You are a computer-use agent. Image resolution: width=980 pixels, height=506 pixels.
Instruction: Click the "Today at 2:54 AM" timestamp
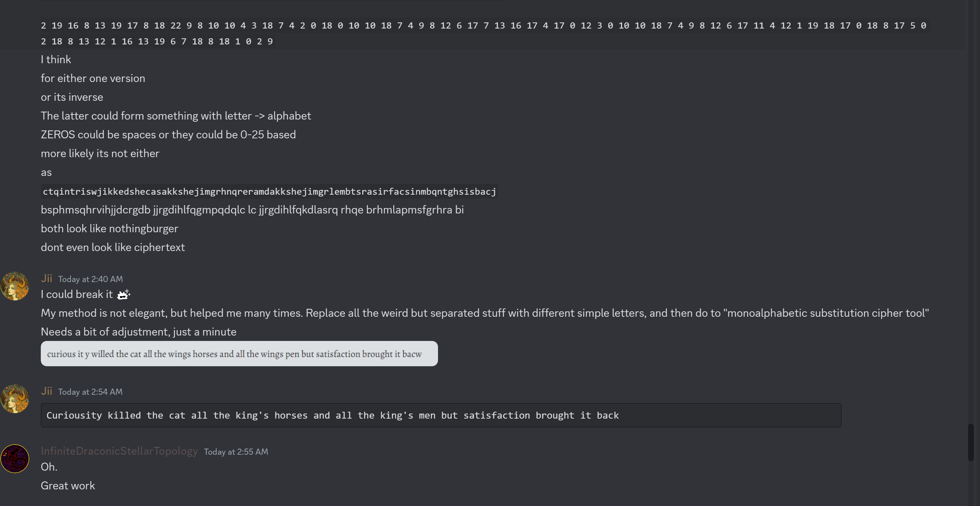click(x=90, y=392)
